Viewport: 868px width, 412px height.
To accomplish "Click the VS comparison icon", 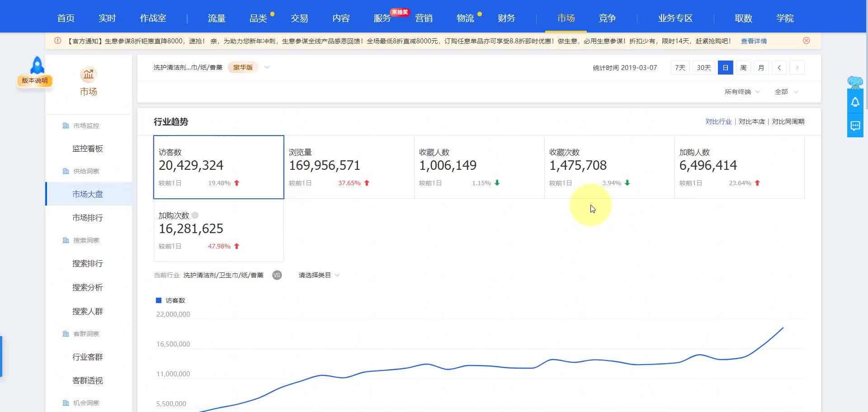I will pyautogui.click(x=277, y=275).
